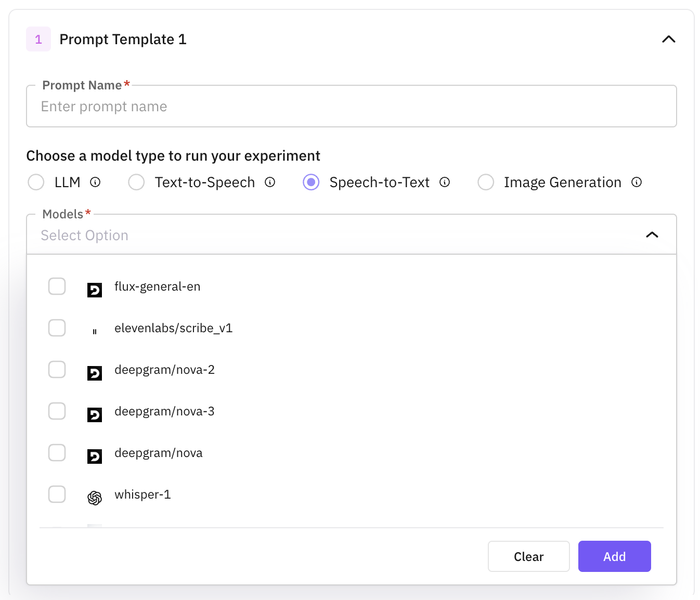Click the Deepgram logo beside flux-general-en
This screenshot has height=600, width=700.
click(x=95, y=290)
